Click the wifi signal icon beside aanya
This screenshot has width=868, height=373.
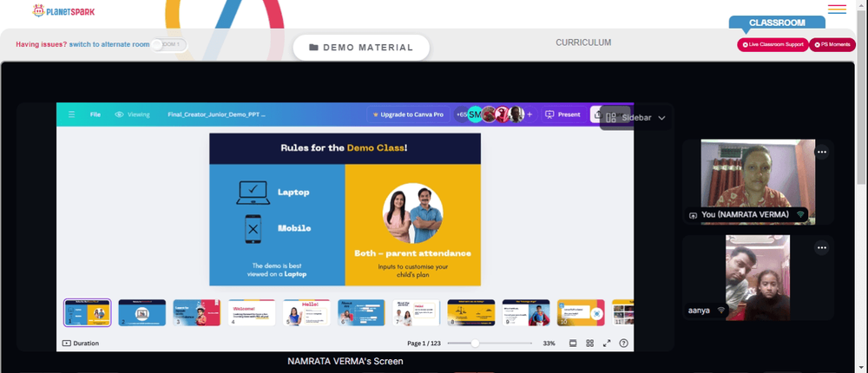720,311
